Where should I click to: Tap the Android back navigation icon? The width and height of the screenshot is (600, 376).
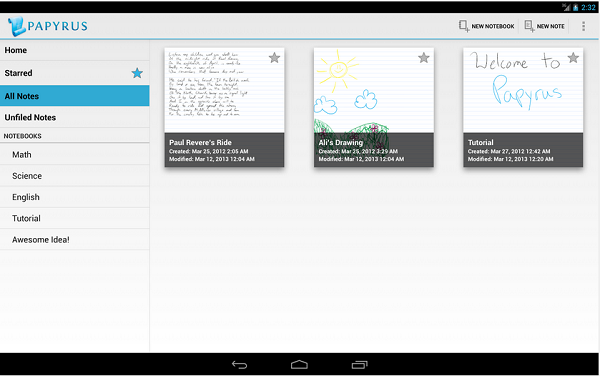240,365
